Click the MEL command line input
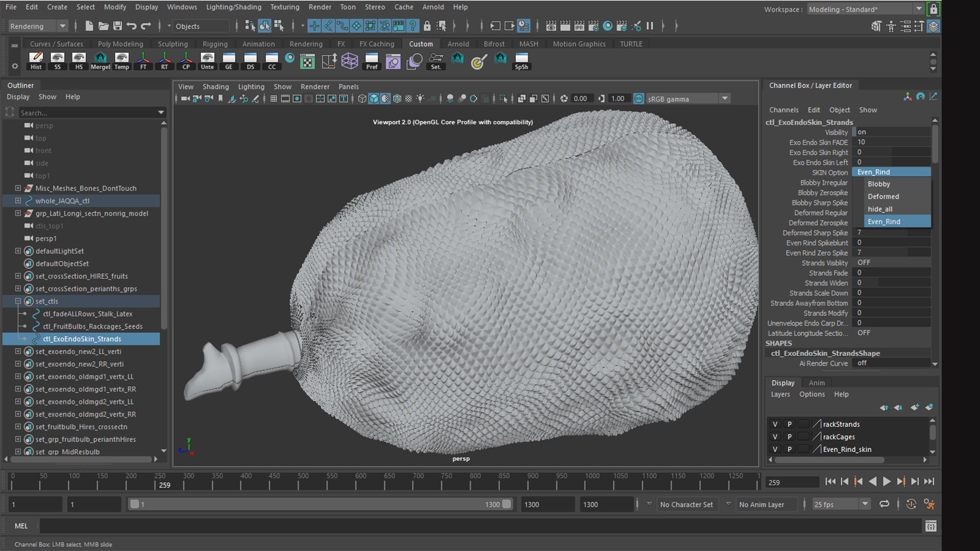The image size is (980, 551). pyautogui.click(x=480, y=526)
